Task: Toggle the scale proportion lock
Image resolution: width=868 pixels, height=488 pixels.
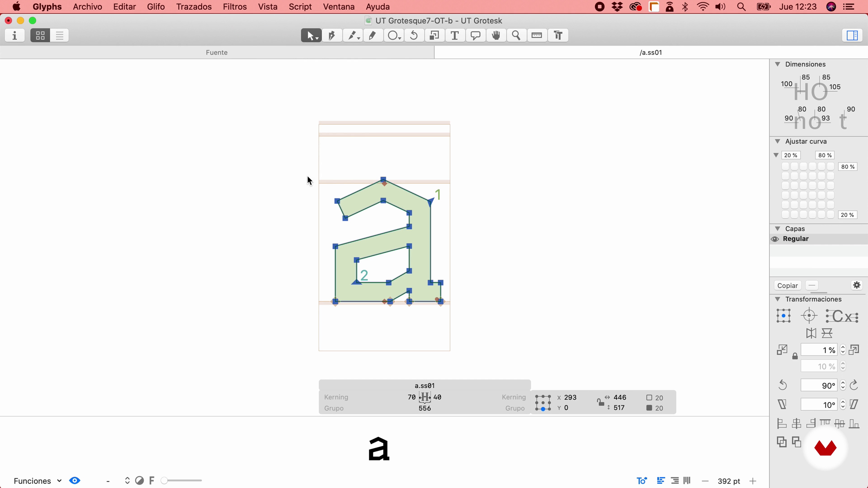Action: pyautogui.click(x=795, y=356)
